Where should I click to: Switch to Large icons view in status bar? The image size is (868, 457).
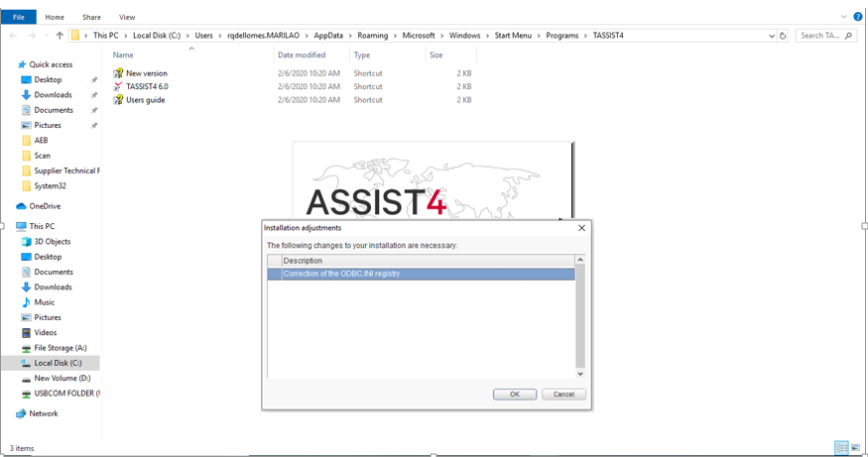856,448
